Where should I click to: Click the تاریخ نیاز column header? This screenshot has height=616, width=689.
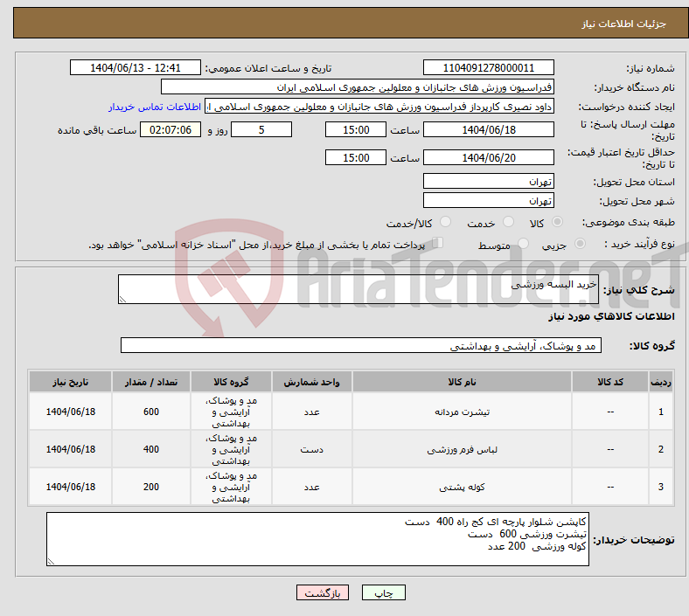click(70, 382)
